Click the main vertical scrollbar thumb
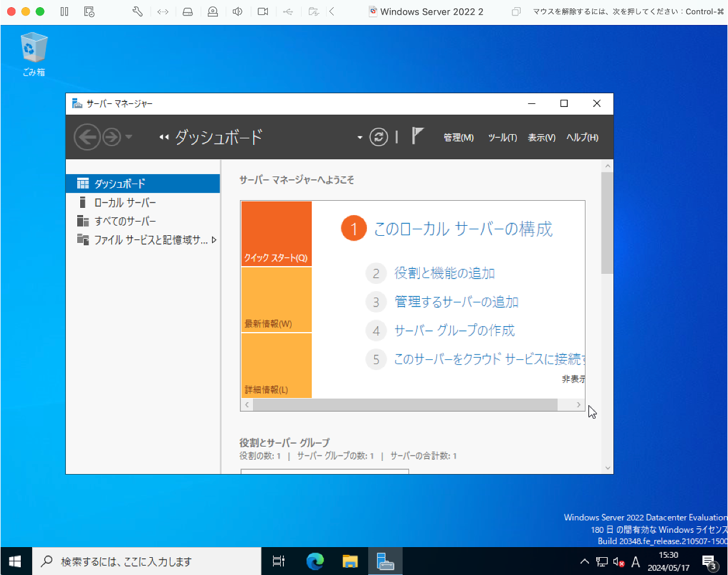Screen dimensions: 728x575 [x=607, y=223]
